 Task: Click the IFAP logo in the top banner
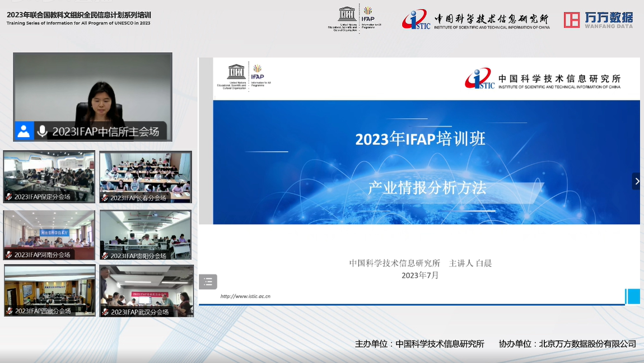[x=371, y=18]
